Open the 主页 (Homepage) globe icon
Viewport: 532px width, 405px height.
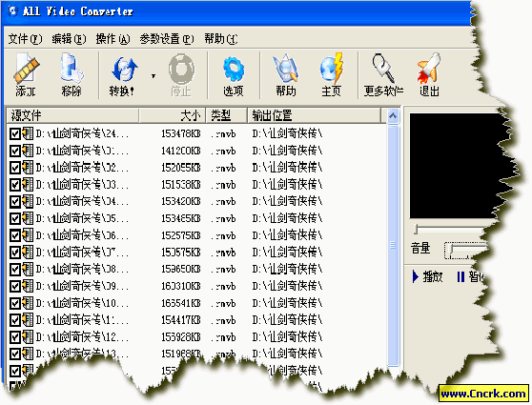[x=331, y=69]
